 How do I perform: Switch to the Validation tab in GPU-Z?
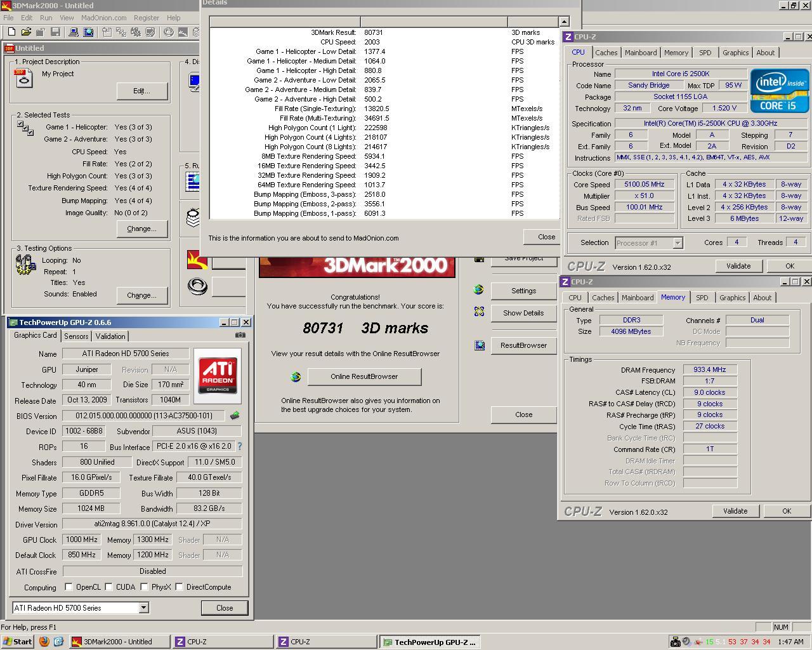(x=110, y=336)
